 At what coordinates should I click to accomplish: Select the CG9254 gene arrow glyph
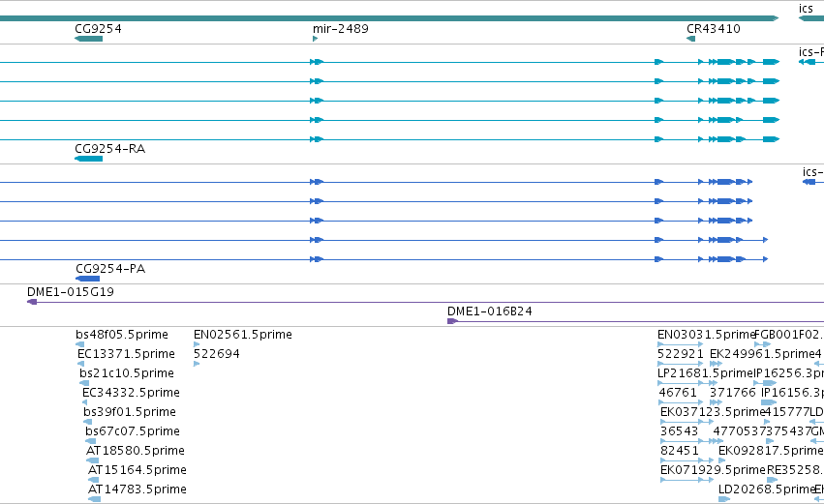pyautogui.click(x=88, y=39)
